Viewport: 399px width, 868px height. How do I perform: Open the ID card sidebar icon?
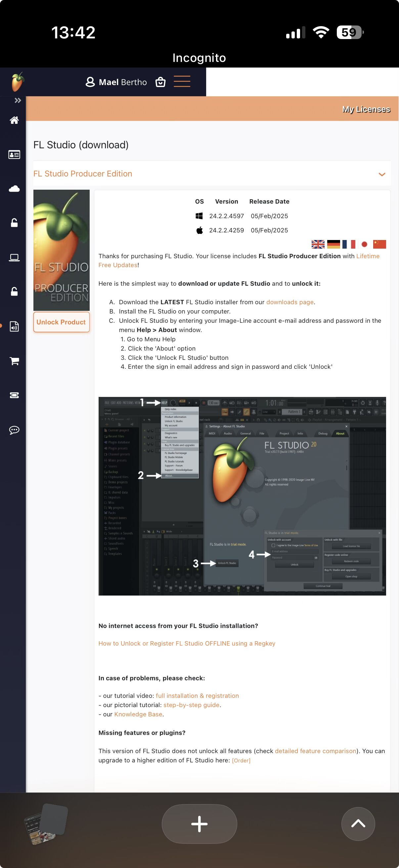point(14,155)
